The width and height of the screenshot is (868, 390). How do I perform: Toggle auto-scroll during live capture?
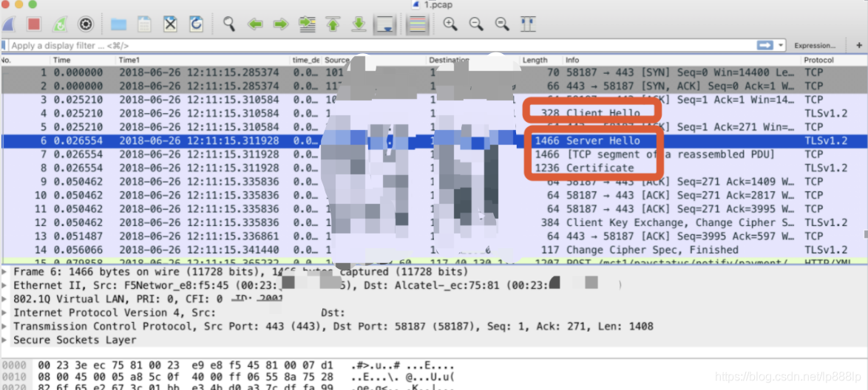tap(384, 24)
